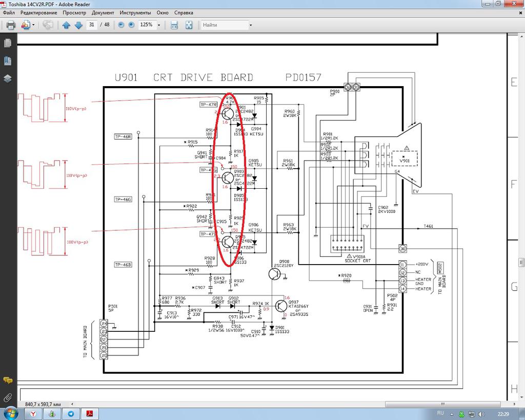
Task: Zoom in with plus button
Action: tap(132, 25)
